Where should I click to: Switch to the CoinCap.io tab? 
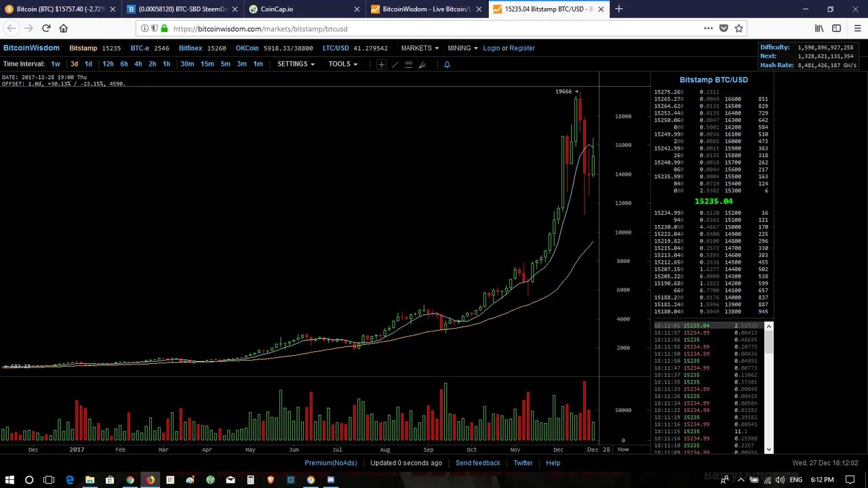click(x=304, y=9)
